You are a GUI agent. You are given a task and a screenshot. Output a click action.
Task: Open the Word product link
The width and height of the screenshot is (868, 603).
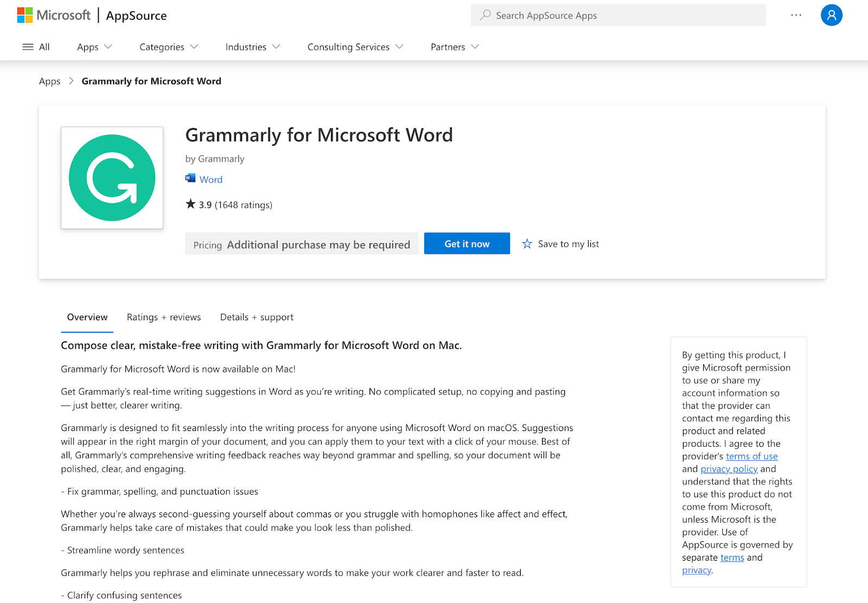211,180
